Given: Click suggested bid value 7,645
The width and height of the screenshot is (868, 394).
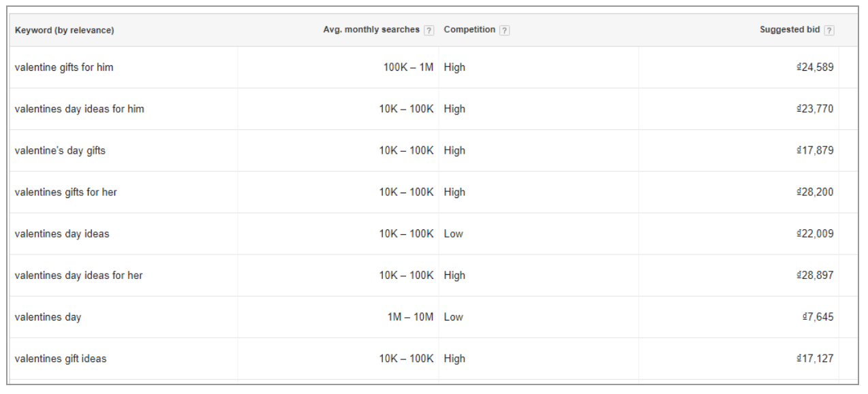Looking at the screenshot, I should pos(818,316).
